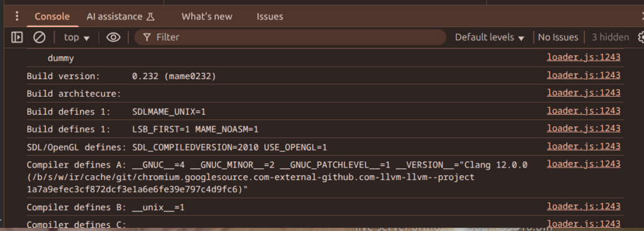
Task: Create live expression with eye icon
Action: [113, 37]
